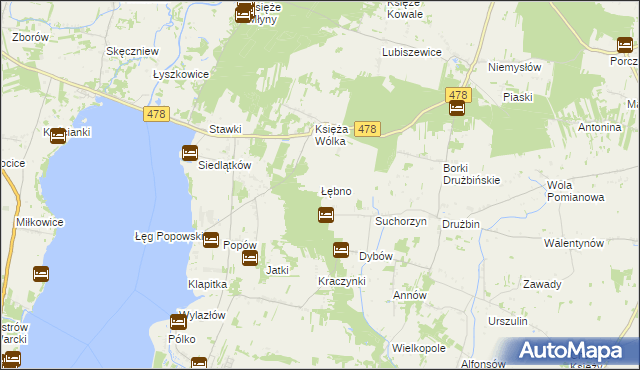The image size is (640, 370).
Task: Click the Pólko village label
Action: point(182,339)
